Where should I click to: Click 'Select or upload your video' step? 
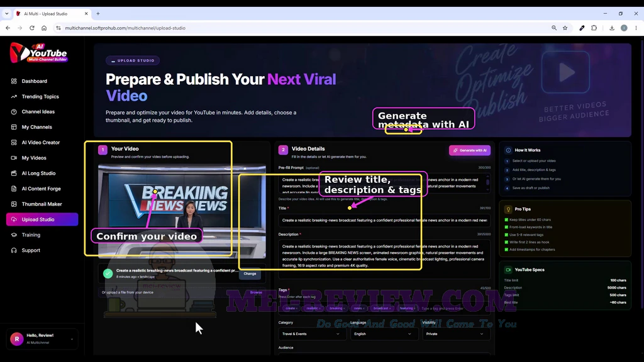tap(534, 161)
